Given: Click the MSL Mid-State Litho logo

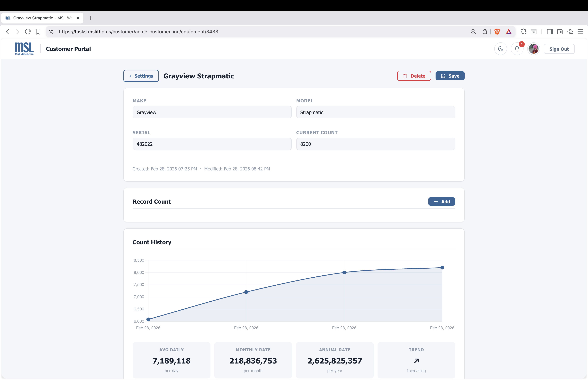Looking at the screenshot, I should [x=24, y=49].
